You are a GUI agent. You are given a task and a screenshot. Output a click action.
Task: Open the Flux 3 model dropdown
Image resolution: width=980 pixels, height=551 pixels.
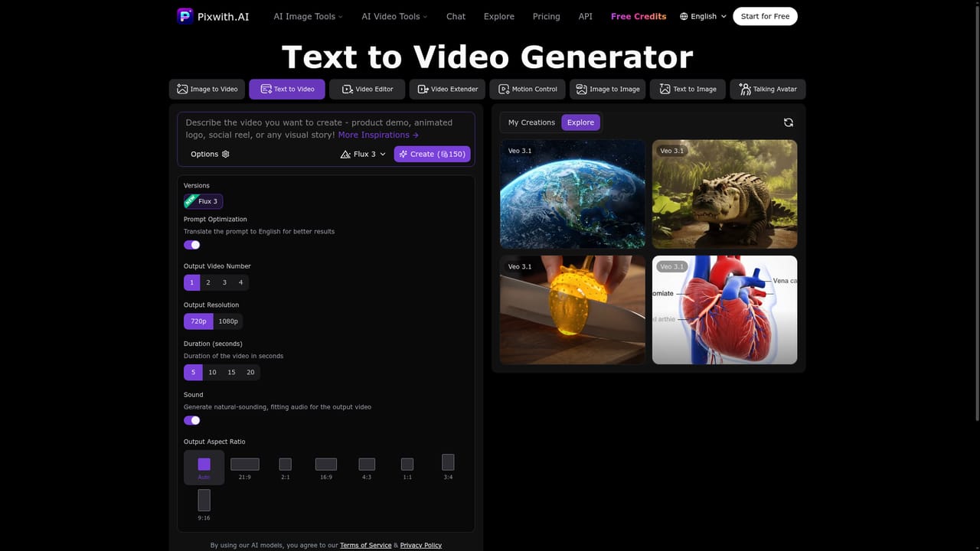point(364,154)
